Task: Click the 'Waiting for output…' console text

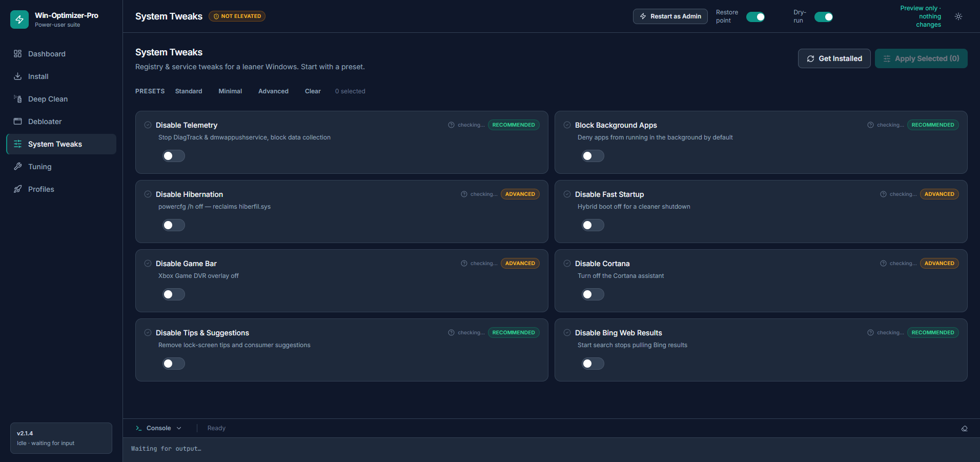Action: [166, 449]
